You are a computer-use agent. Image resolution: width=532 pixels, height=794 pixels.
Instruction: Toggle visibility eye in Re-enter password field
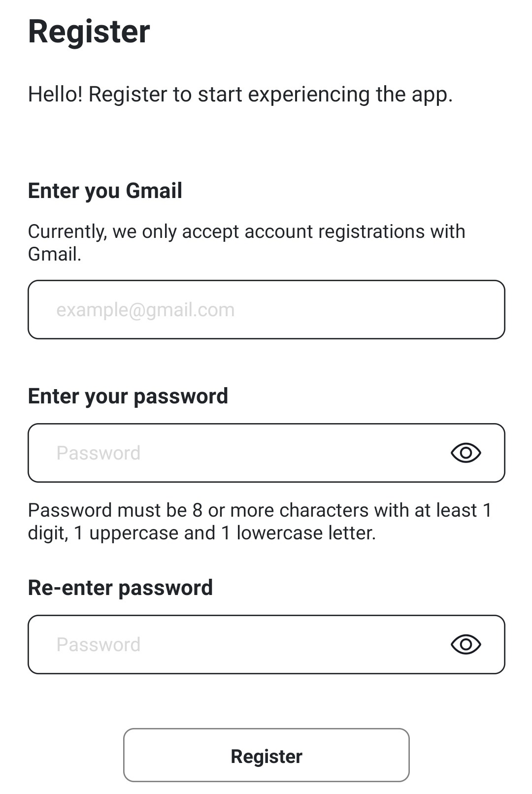pos(465,644)
